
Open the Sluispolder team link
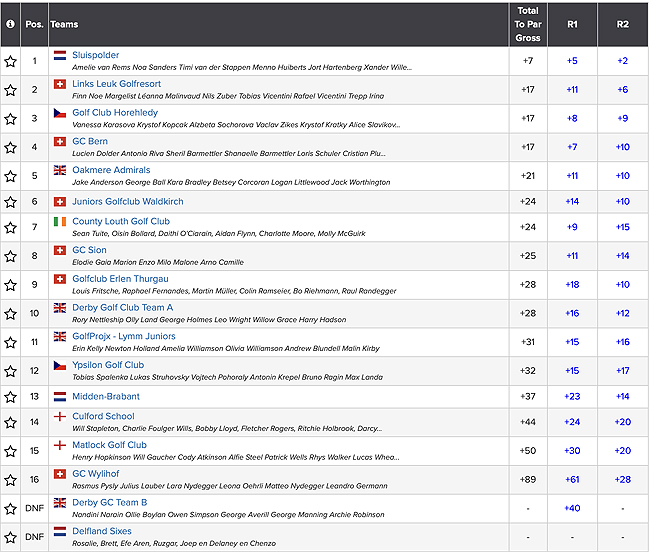coord(96,55)
